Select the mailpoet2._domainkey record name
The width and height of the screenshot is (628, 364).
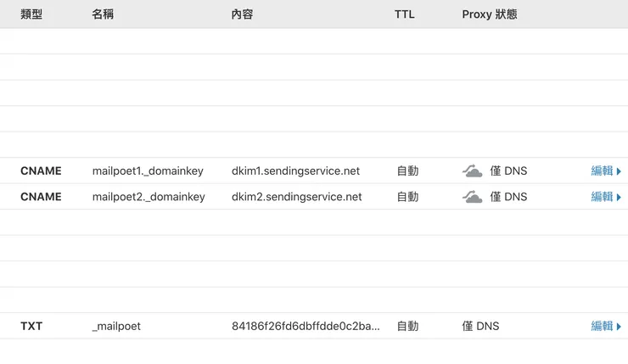[149, 197]
